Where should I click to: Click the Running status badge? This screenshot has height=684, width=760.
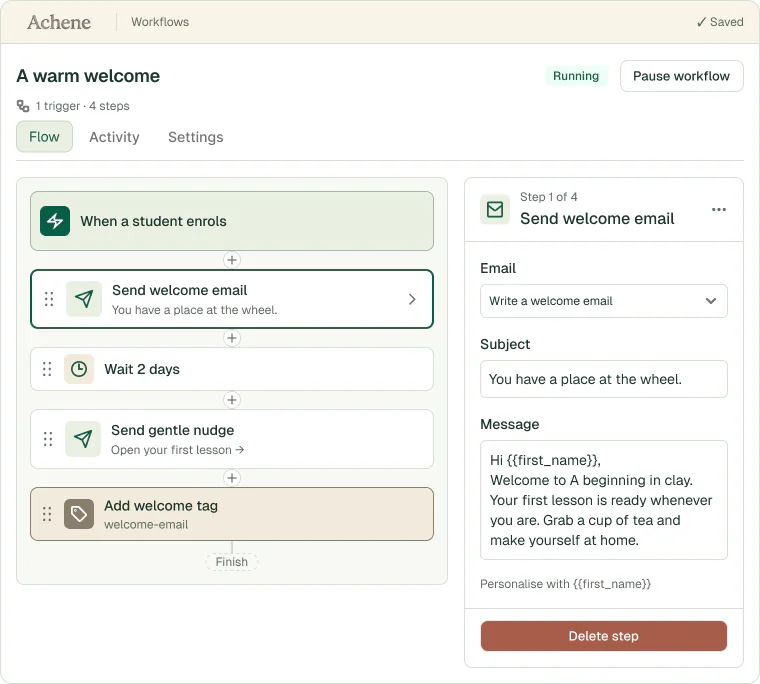pyautogui.click(x=576, y=76)
